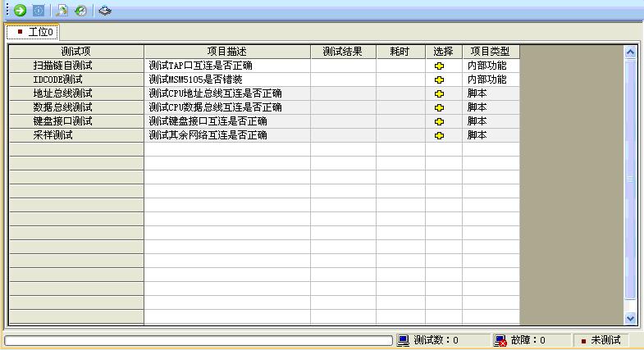The image size is (644, 350).
Task: Click the 未测试 status indicator
Action: [601, 340]
